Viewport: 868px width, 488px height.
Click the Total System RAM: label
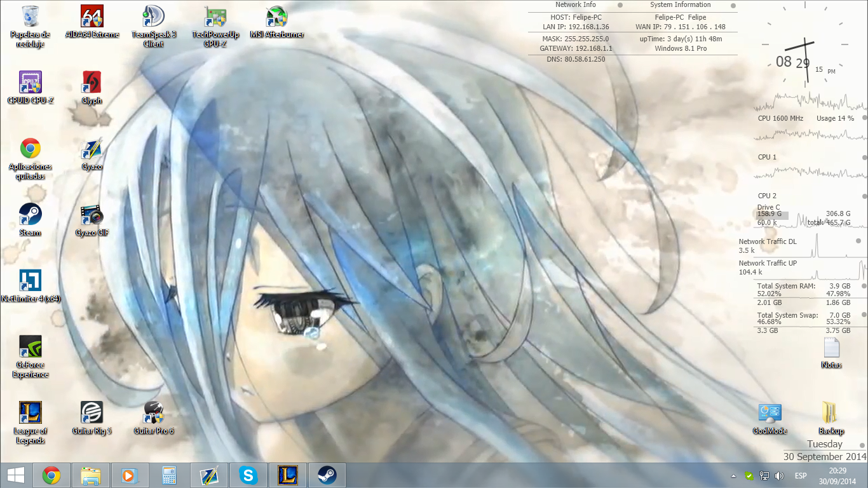786,287
